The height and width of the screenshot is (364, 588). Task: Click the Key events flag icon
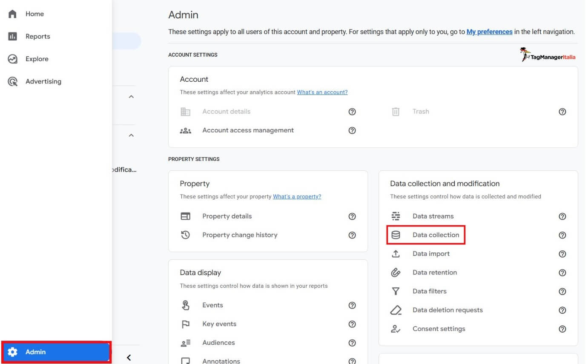coord(185,324)
